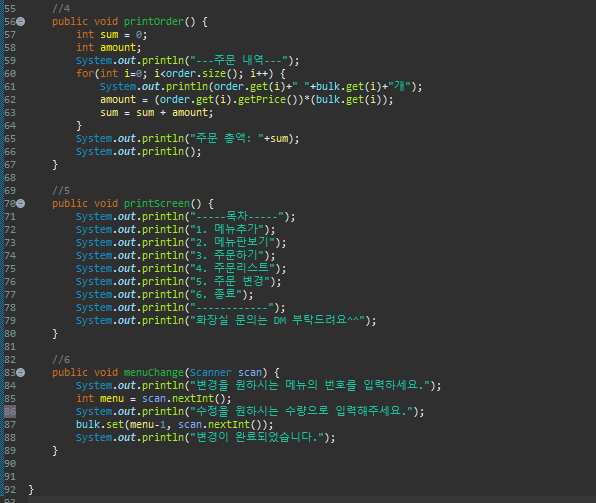Click the 'sum = sum + amount;' statement
Viewport: 596px width, 503px height.
tap(157, 113)
